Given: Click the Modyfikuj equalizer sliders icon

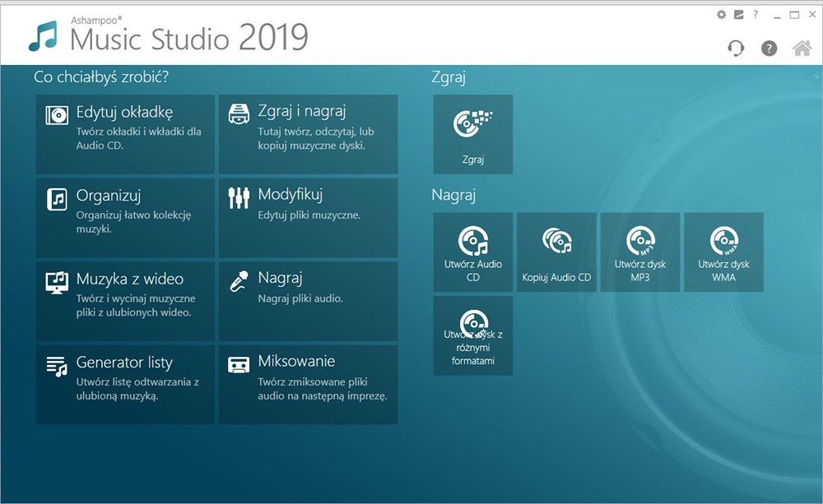Looking at the screenshot, I should coord(239,197).
